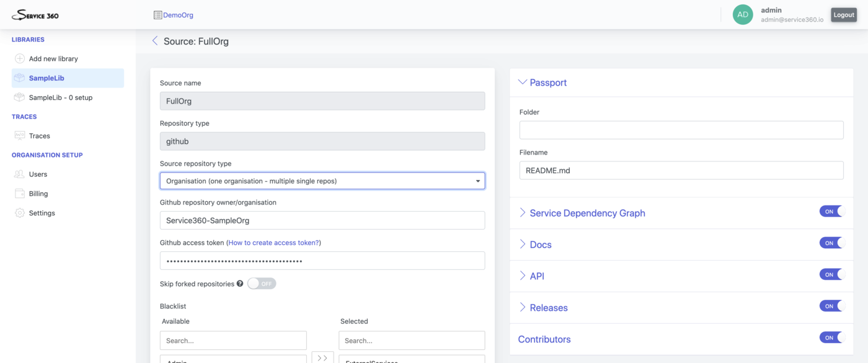The width and height of the screenshot is (868, 363).
Task: Click the admin@service360.io email text
Action: pyautogui.click(x=792, y=20)
